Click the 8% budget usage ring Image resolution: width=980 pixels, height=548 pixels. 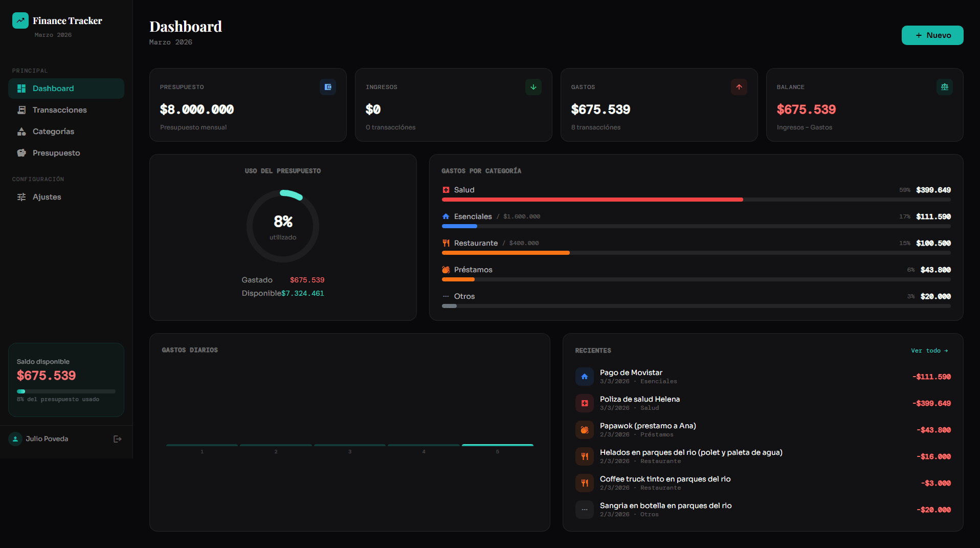283,226
